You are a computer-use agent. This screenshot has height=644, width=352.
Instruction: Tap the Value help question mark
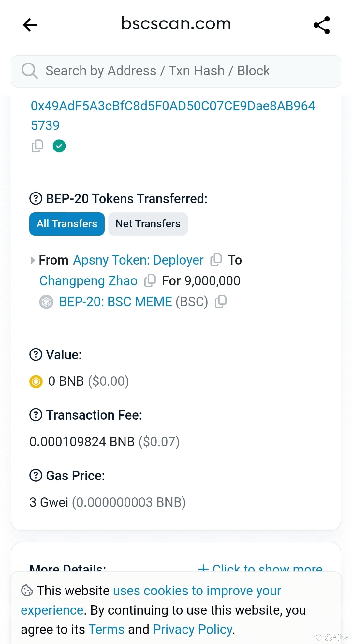pyautogui.click(x=36, y=354)
